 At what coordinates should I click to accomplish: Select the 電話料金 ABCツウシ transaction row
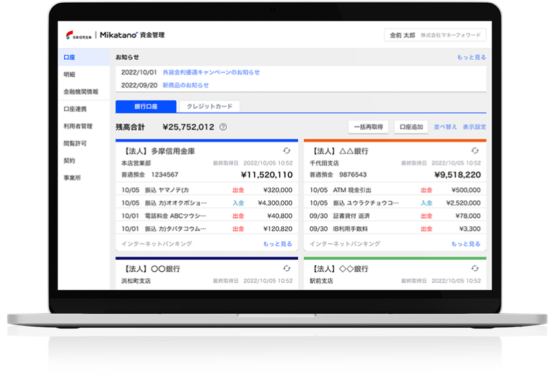pyautogui.click(x=207, y=216)
